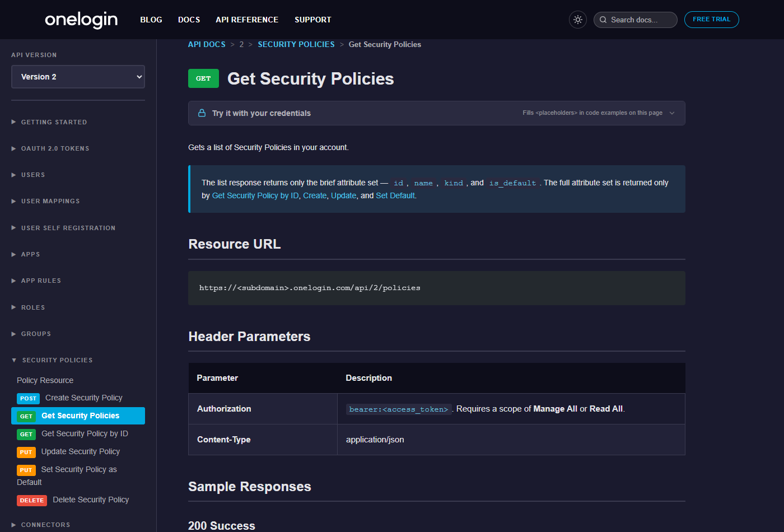
Task: Click the magnifier icon in search box
Action: point(603,20)
